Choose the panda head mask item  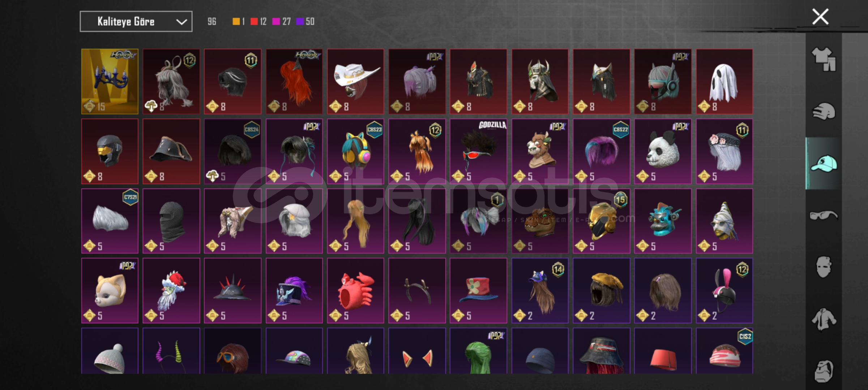[663, 151]
